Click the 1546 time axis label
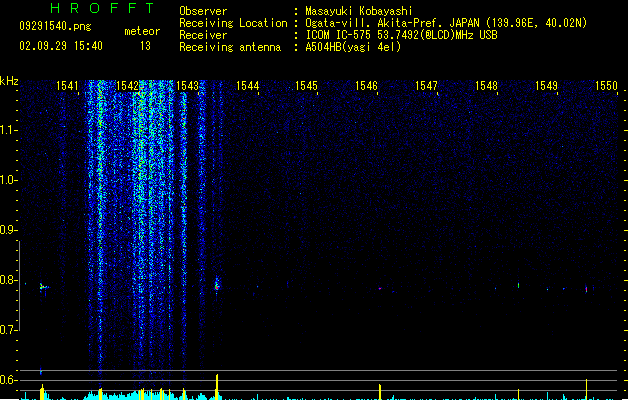 [366, 86]
